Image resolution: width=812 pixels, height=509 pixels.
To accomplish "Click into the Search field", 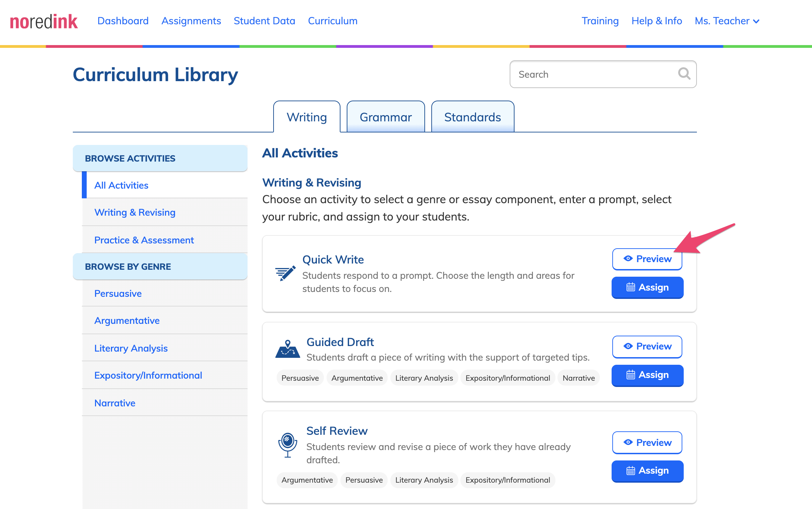I will [x=603, y=74].
